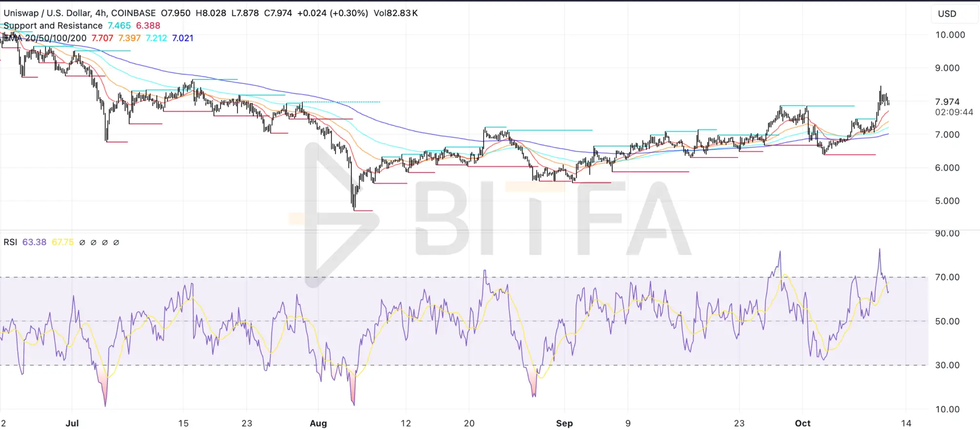Click the 14 date on the time axis
The width and height of the screenshot is (980, 430).
pyautogui.click(x=906, y=424)
